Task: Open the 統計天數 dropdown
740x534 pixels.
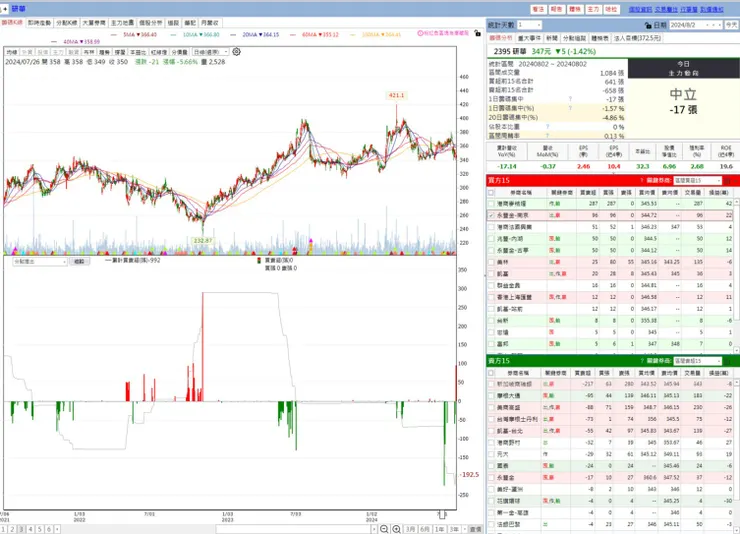Action: [529, 25]
